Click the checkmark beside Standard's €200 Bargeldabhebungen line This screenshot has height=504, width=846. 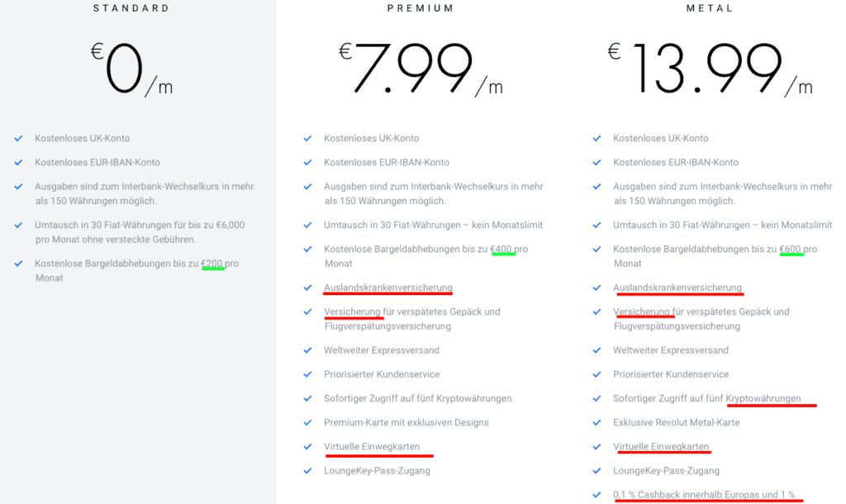[18, 264]
